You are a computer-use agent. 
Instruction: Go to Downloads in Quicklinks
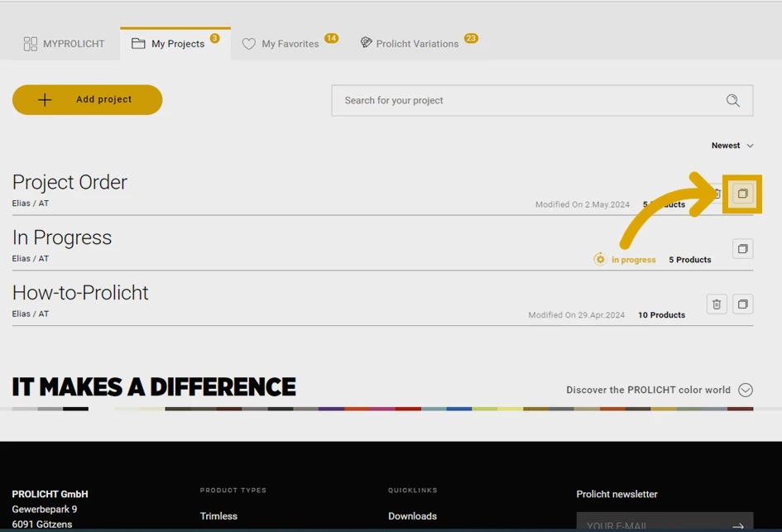tap(412, 515)
